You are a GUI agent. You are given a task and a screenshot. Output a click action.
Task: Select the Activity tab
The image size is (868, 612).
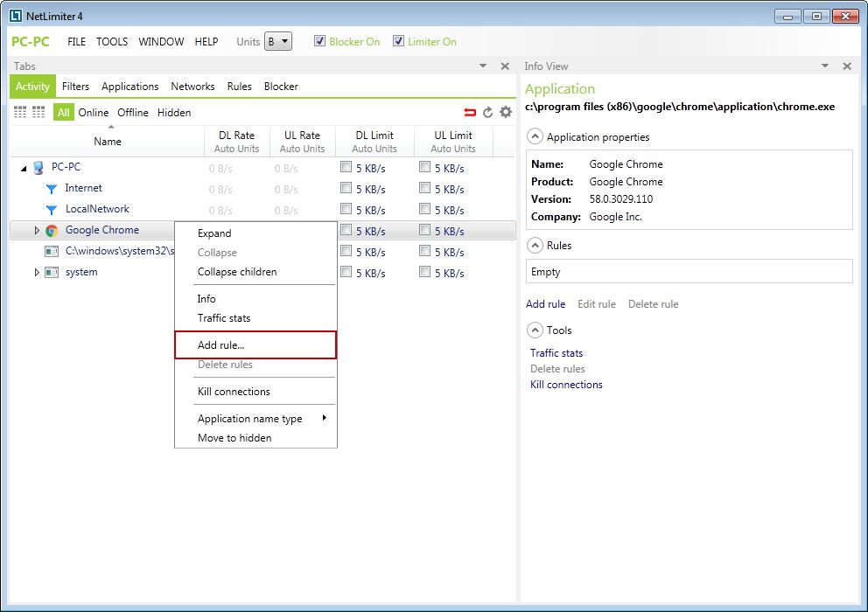pos(32,87)
